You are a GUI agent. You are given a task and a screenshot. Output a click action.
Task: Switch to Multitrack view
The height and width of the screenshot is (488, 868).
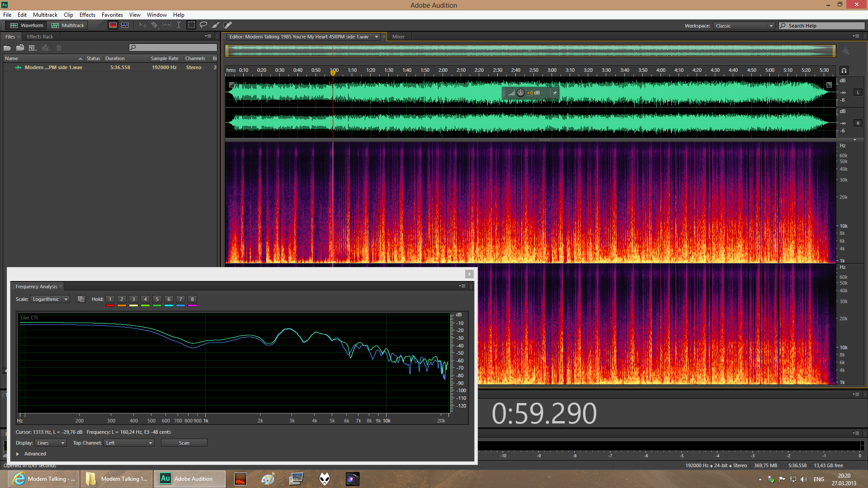(68, 25)
